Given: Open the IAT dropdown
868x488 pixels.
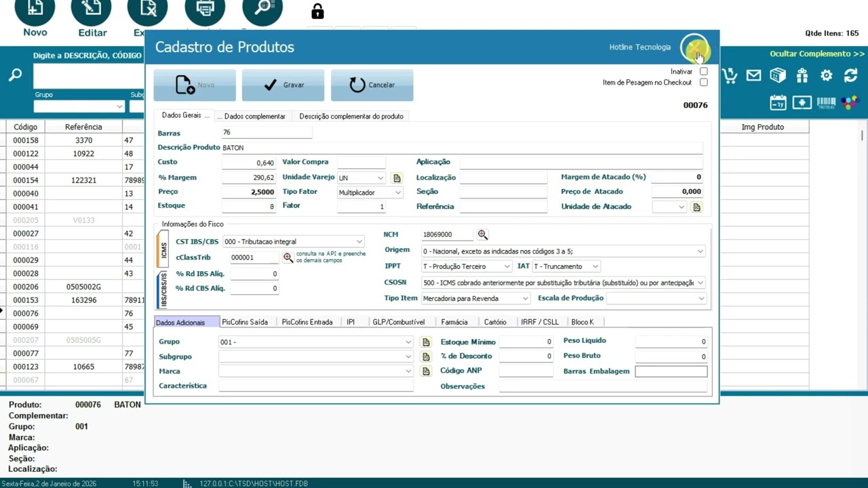Looking at the screenshot, I should click(595, 266).
